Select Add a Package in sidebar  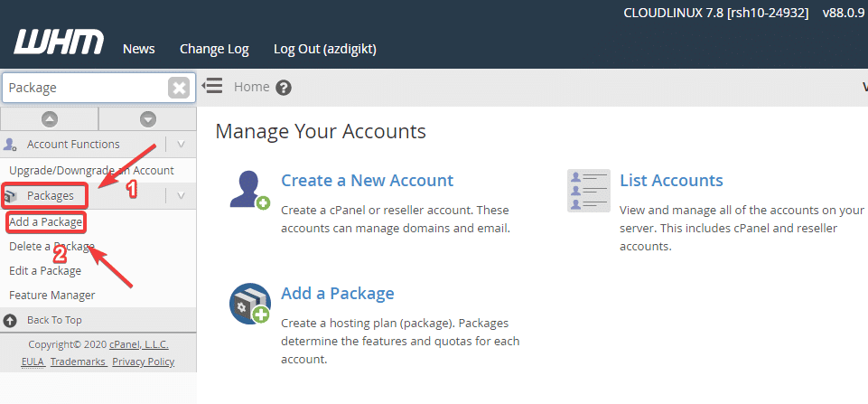45,221
